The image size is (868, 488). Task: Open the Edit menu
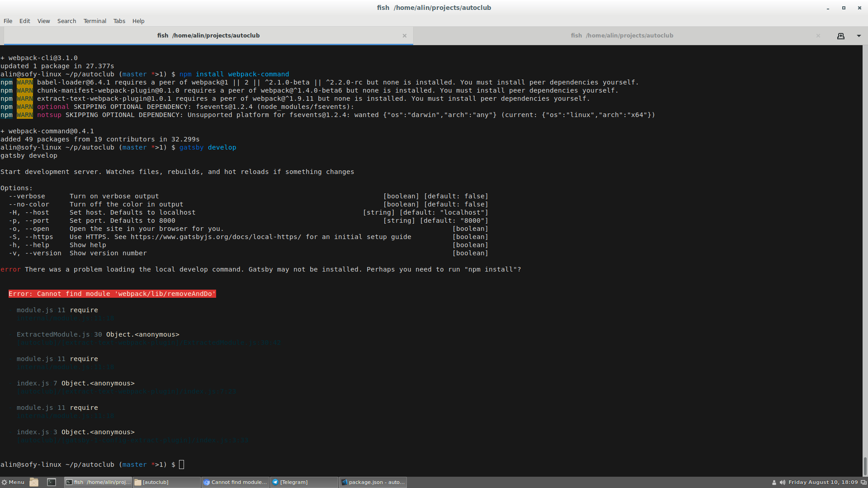(24, 21)
